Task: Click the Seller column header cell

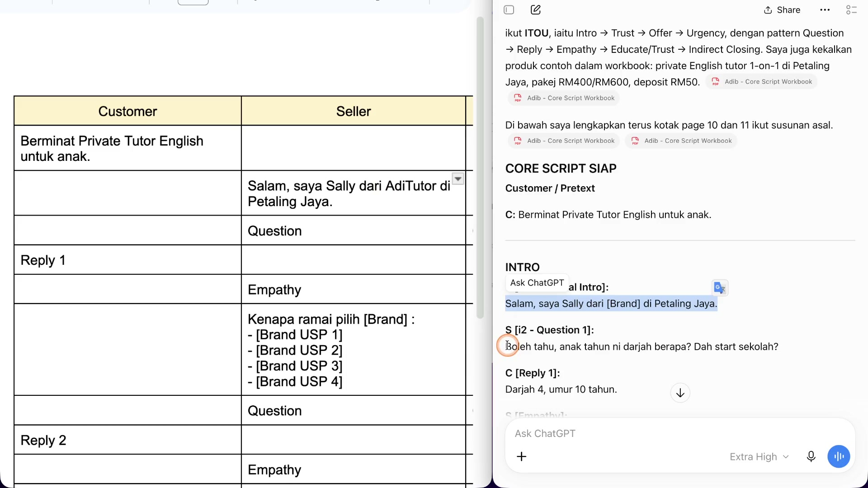Action: [354, 111]
